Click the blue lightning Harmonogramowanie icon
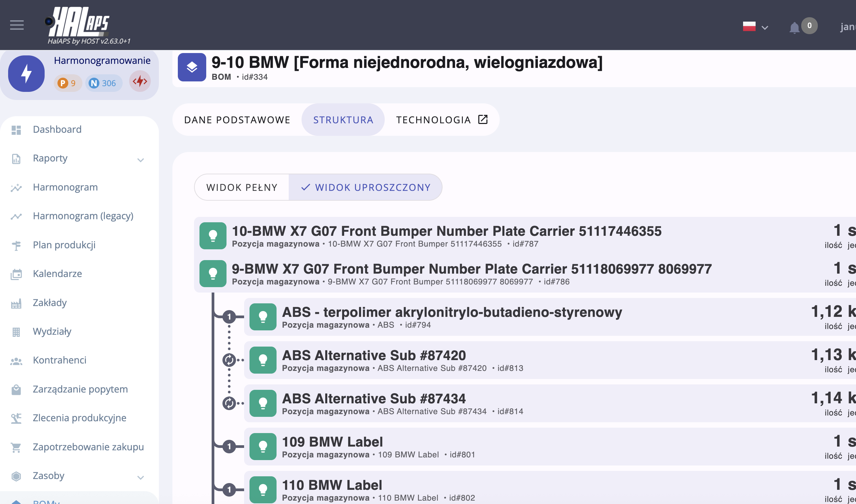Screen dimensions: 856x504 click(26, 73)
